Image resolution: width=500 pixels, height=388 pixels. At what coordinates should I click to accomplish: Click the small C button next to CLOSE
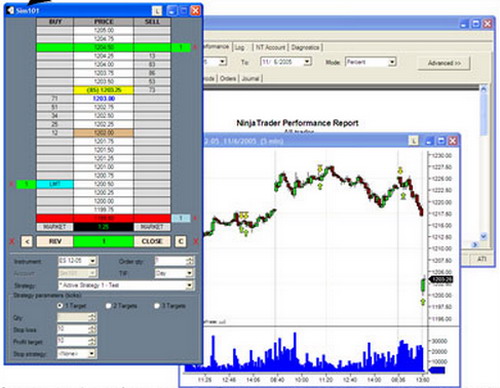(181, 241)
